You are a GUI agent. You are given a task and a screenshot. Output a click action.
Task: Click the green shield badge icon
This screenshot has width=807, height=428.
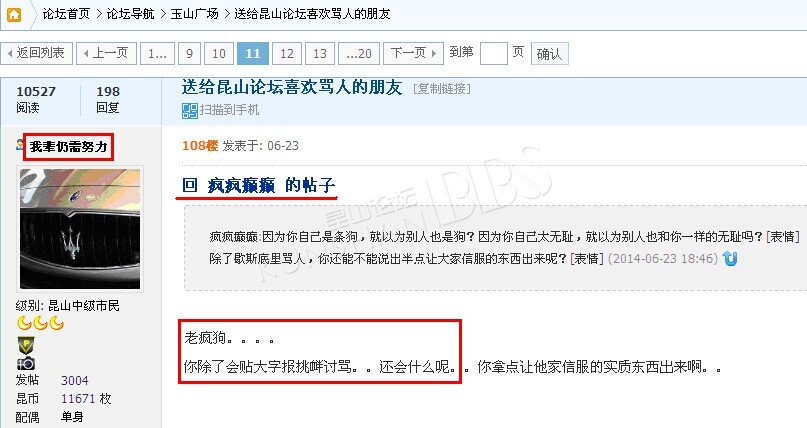click(x=26, y=345)
